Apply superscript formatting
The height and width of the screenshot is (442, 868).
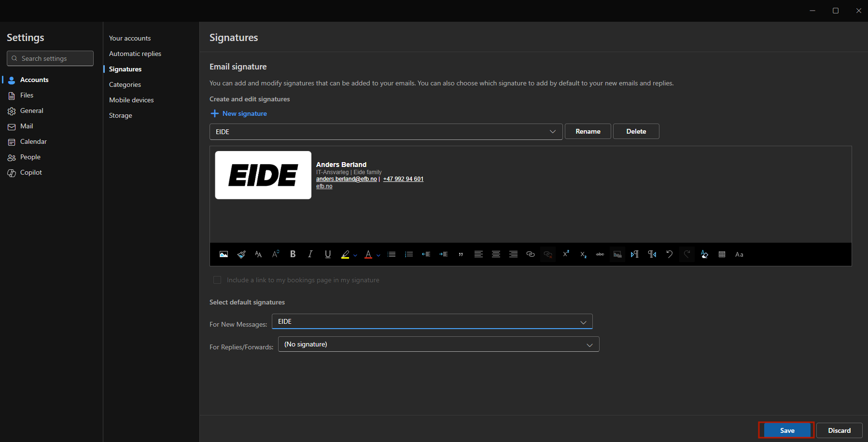pyautogui.click(x=566, y=254)
